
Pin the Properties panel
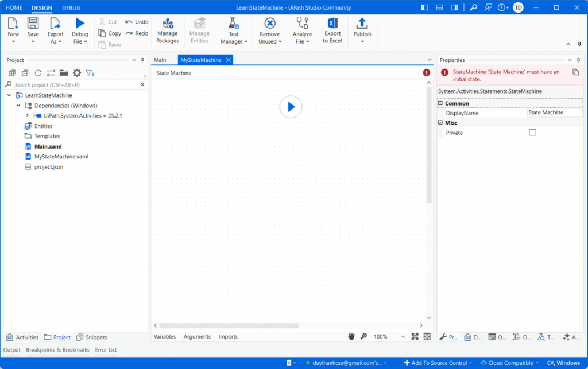[x=578, y=60]
